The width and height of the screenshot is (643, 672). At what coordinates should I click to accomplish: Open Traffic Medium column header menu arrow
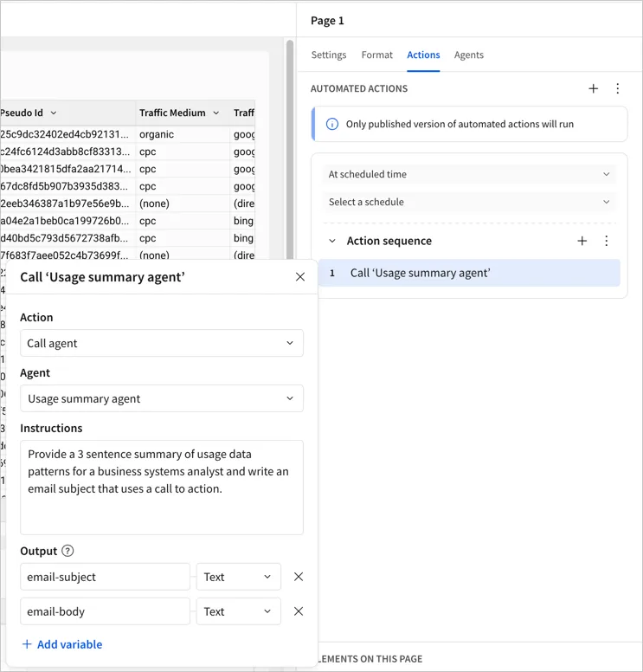pyautogui.click(x=216, y=113)
